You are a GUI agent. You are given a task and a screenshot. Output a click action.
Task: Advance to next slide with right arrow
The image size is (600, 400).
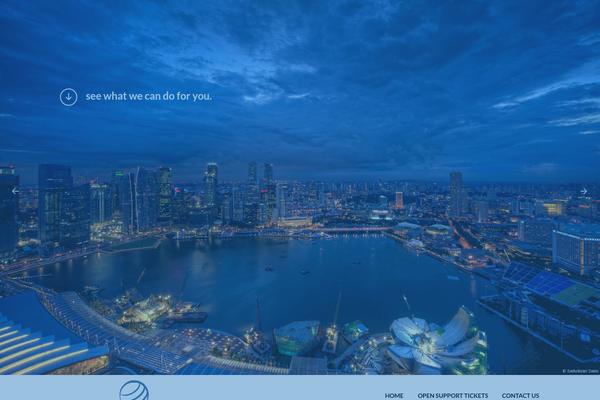(584, 191)
